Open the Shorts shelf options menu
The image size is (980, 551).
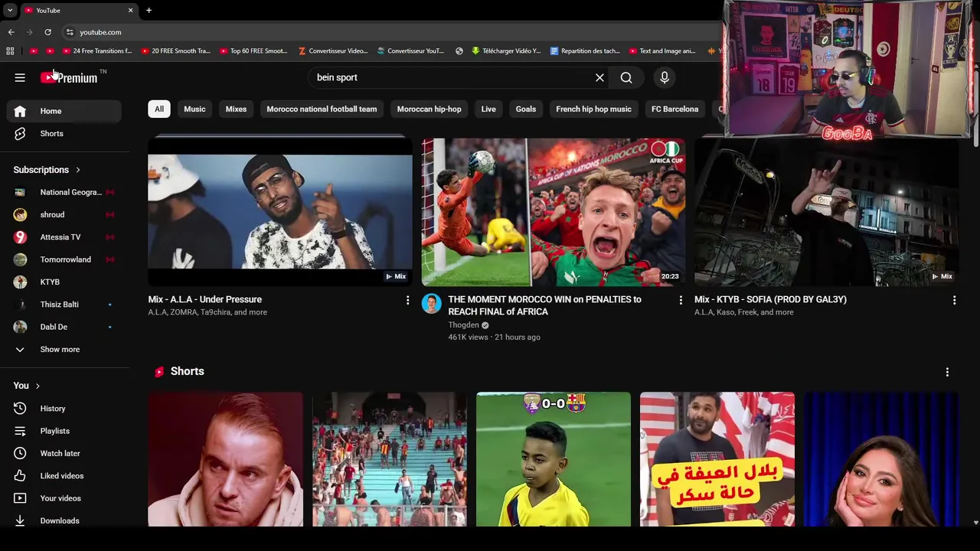coord(947,372)
